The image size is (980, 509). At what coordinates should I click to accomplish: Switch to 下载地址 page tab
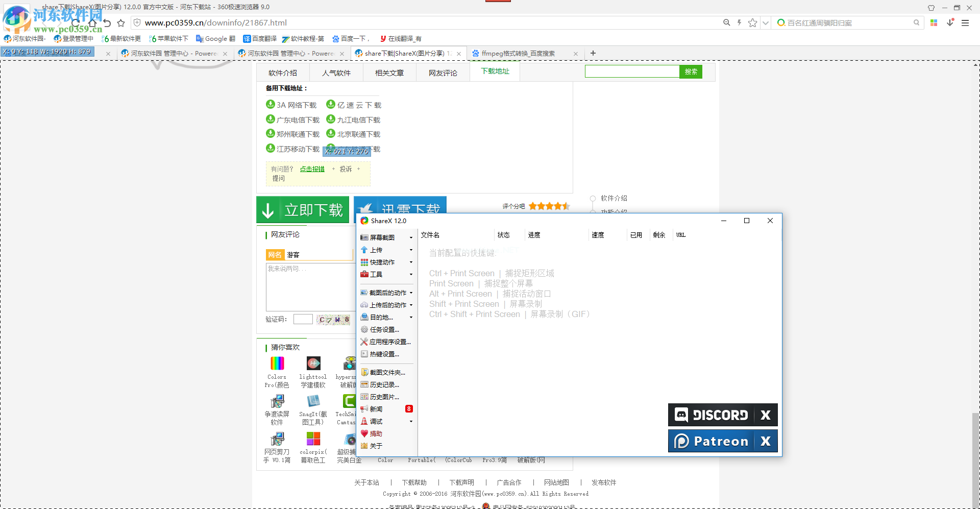point(495,71)
